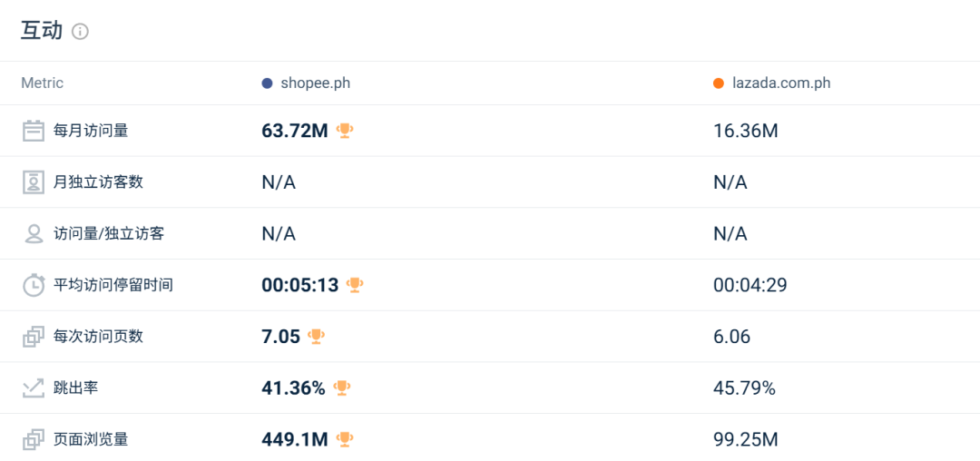Click the trophy icon next to 7.05

[317, 337]
